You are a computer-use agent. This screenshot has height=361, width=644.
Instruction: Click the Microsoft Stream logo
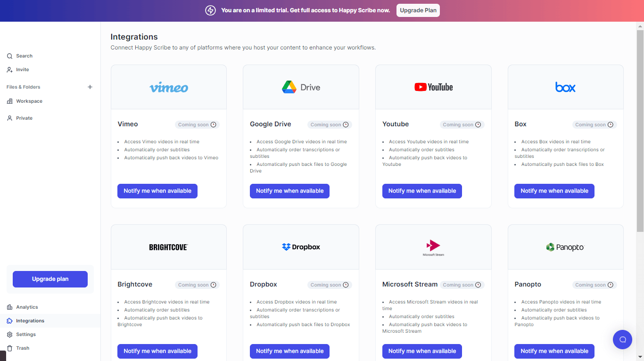pos(433,247)
